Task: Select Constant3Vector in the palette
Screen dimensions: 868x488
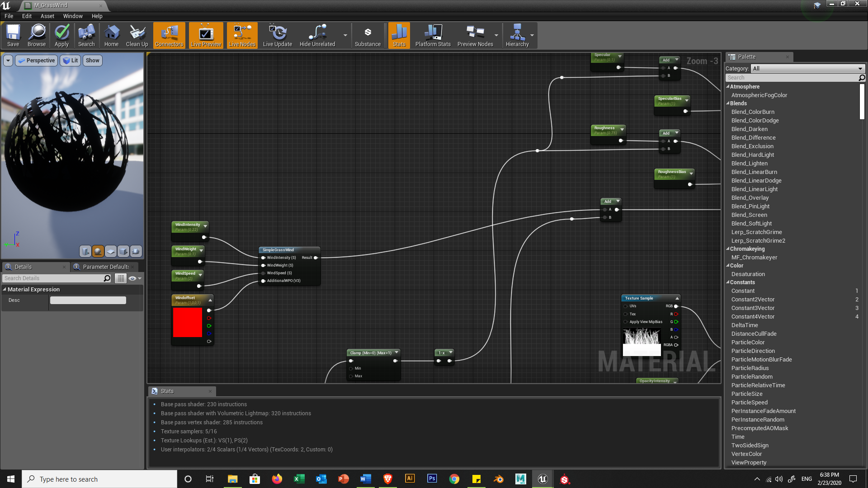Action: pos(753,308)
